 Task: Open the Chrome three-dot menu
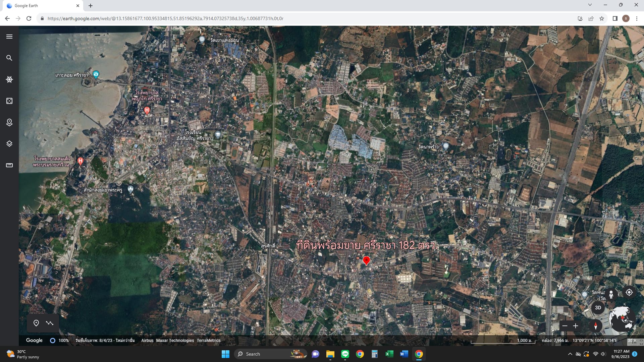tap(637, 18)
